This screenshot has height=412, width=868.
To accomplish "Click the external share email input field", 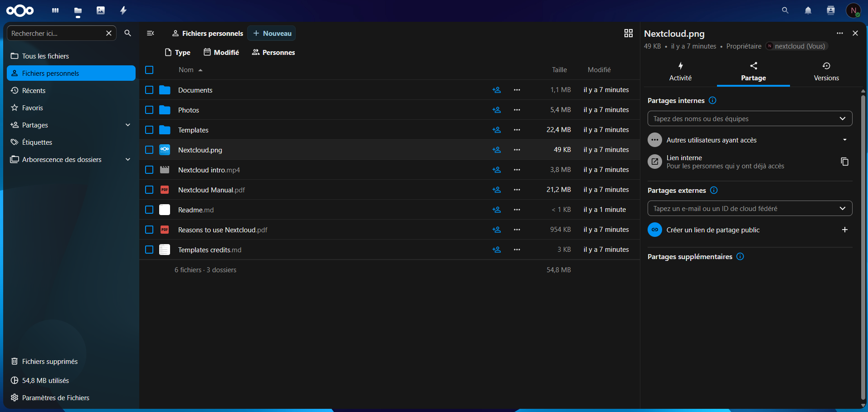I will (x=744, y=208).
